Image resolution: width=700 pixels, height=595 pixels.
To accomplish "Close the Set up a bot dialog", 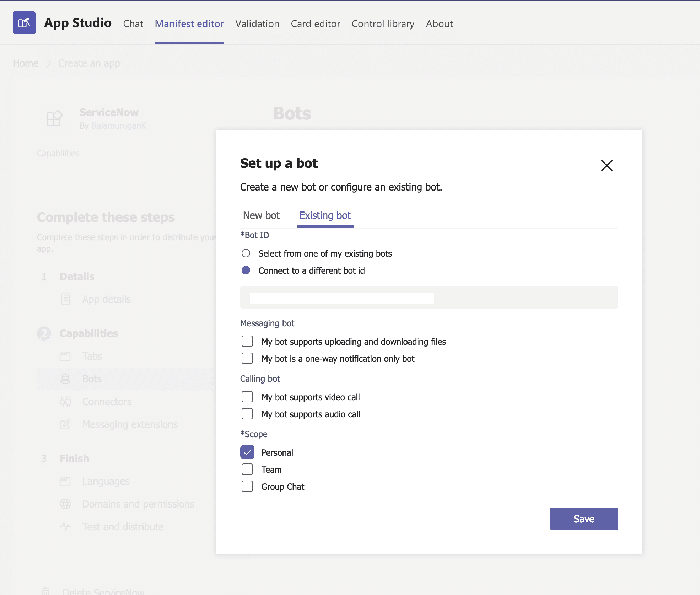I will [x=607, y=165].
